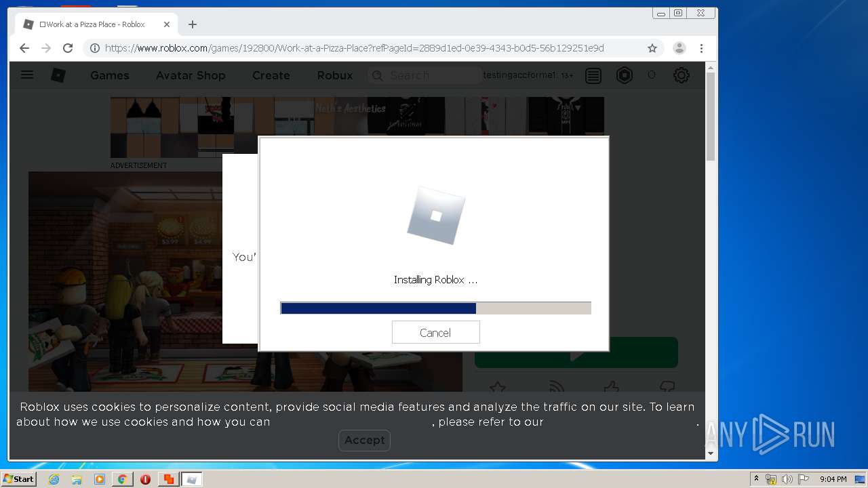The height and width of the screenshot is (488, 868).
Task: Open the Roblox hamburger menu
Action: [x=27, y=75]
